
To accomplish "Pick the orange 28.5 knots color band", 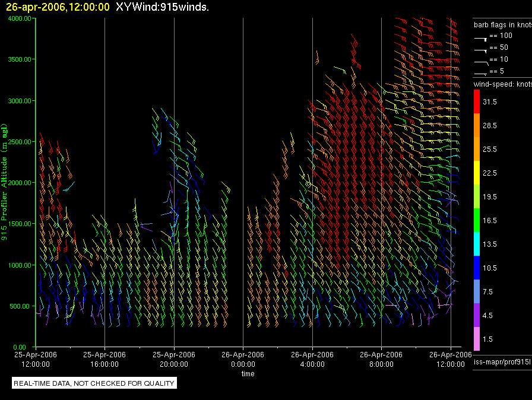I will pos(476,126).
